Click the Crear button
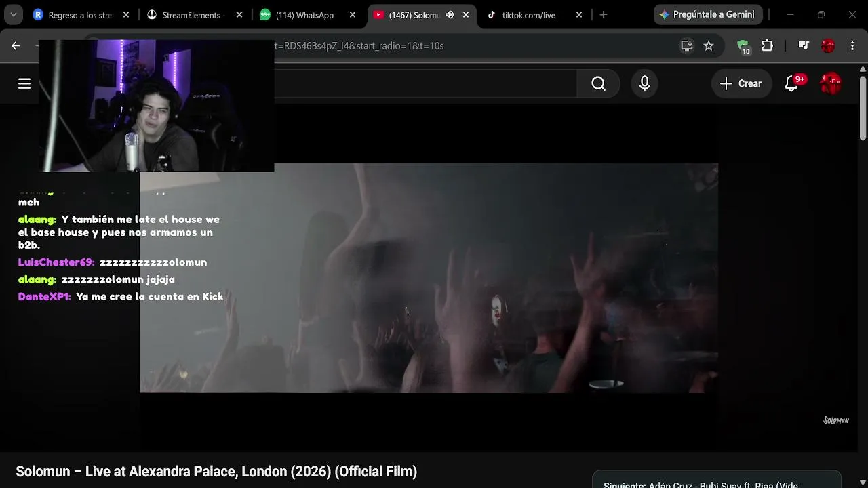868x488 pixels. (x=741, y=83)
